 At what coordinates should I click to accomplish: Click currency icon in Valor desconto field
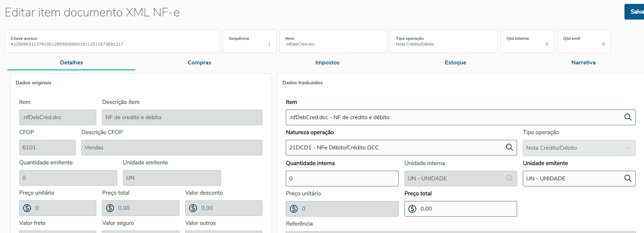coord(193,208)
